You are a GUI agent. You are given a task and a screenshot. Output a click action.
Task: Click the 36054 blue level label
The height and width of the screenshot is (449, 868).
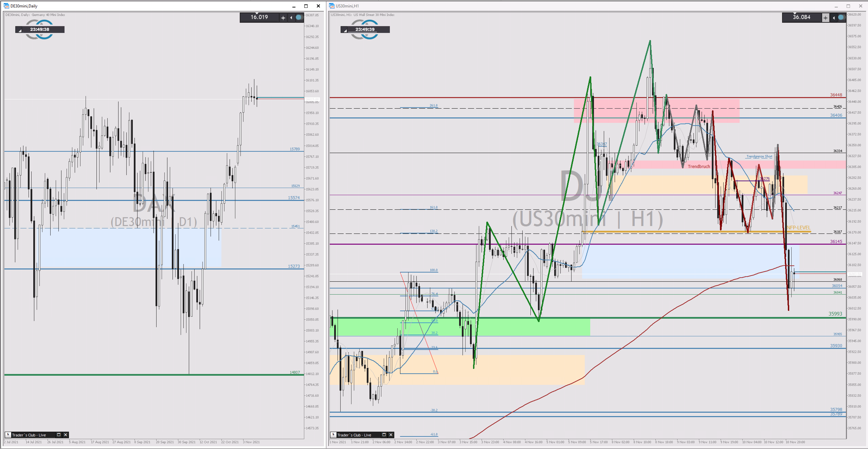tap(837, 286)
